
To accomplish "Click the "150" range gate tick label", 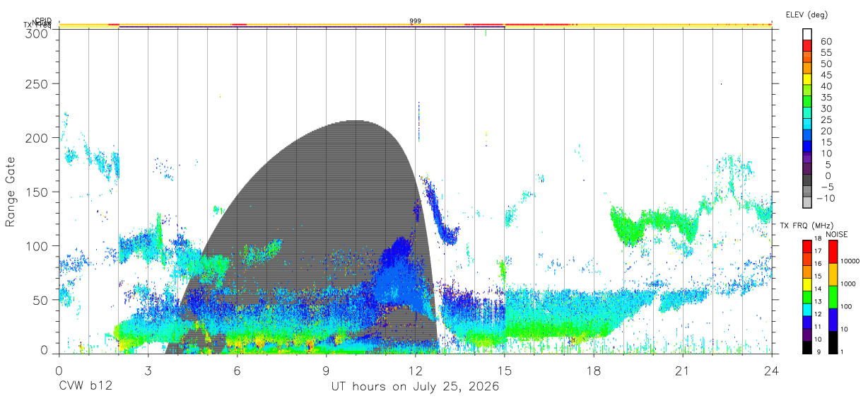I will pyautogui.click(x=37, y=192).
